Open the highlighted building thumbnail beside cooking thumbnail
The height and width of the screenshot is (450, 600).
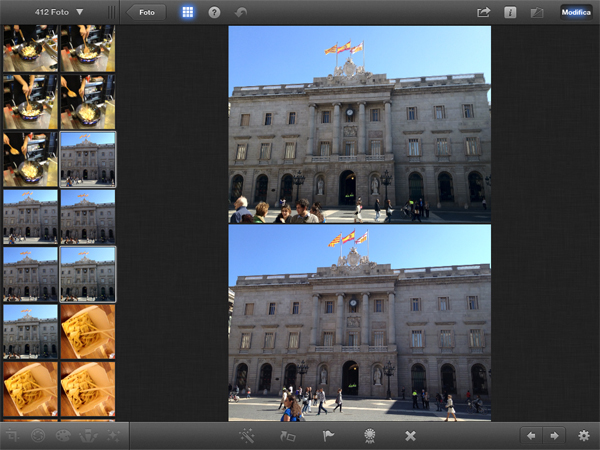tap(88, 160)
